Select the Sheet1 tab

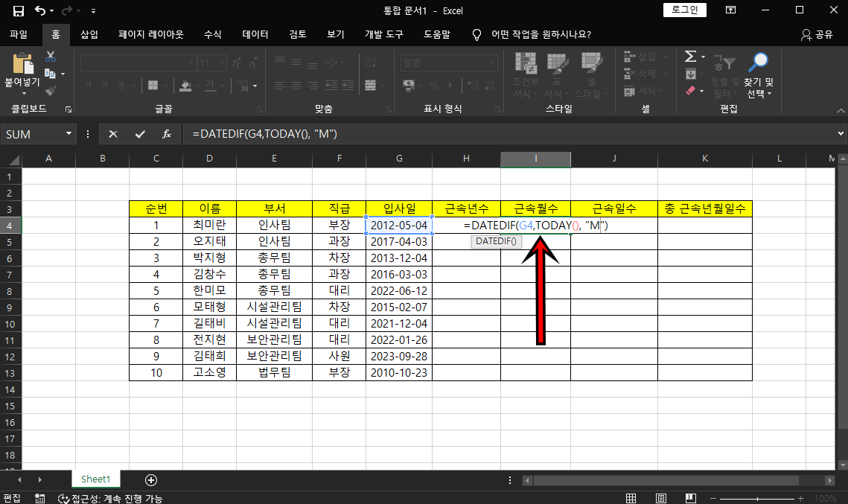pos(96,479)
